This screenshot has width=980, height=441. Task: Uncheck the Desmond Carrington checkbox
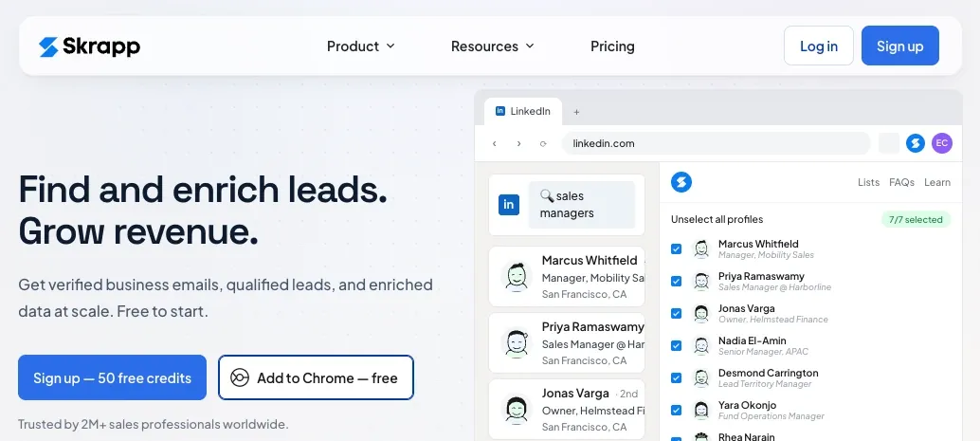[x=677, y=377]
